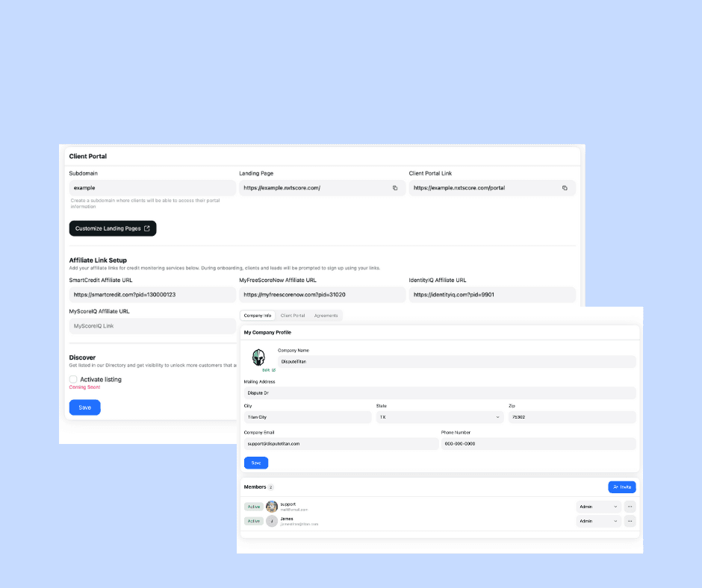This screenshot has height=588, width=702.
Task: Click the Edit icon beneath the company logo
Action: pyautogui.click(x=264, y=370)
